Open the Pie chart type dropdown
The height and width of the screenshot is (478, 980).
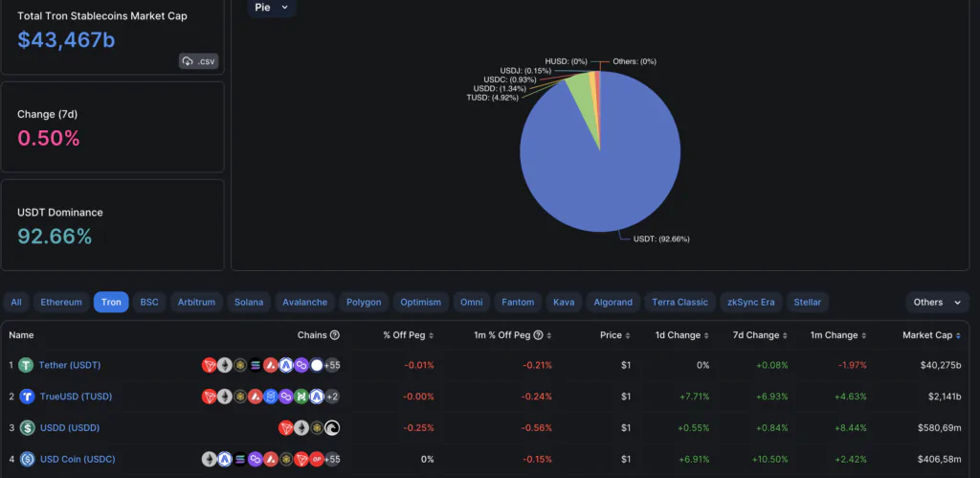(x=271, y=8)
